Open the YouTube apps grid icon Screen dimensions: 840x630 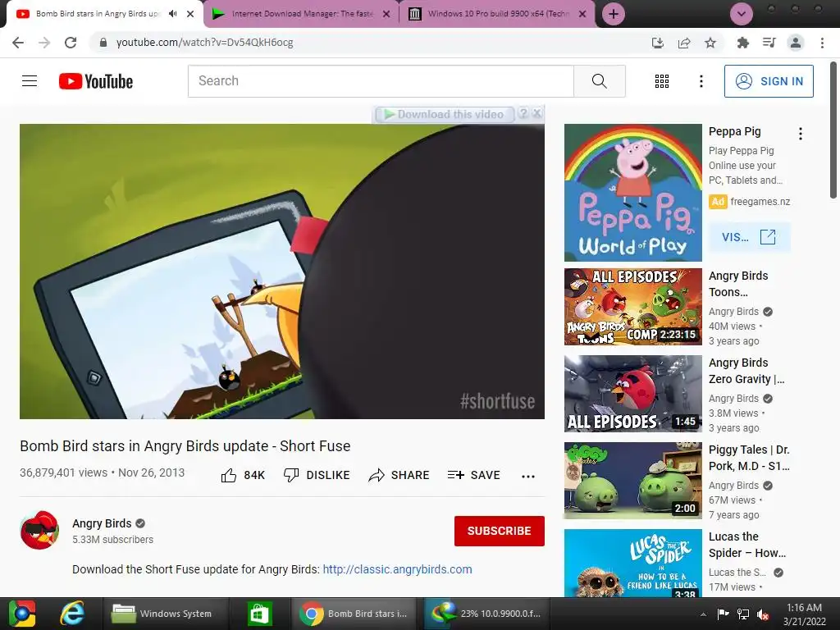pyautogui.click(x=662, y=81)
